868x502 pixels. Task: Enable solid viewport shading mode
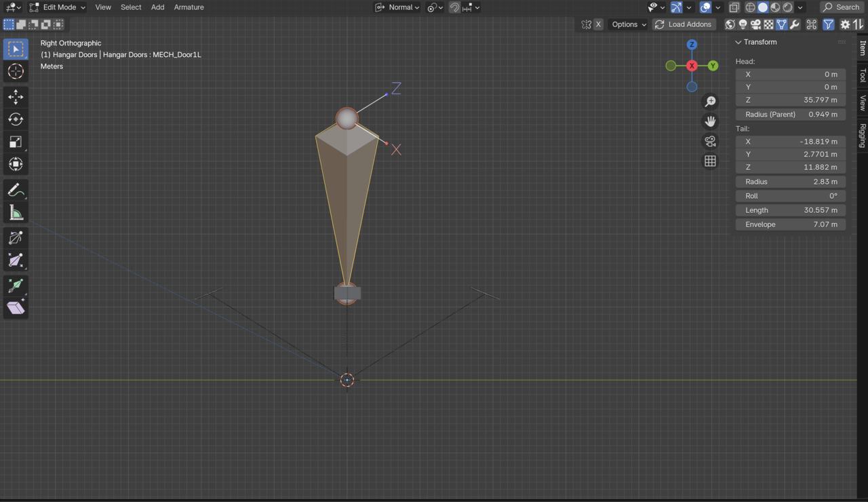pos(763,7)
